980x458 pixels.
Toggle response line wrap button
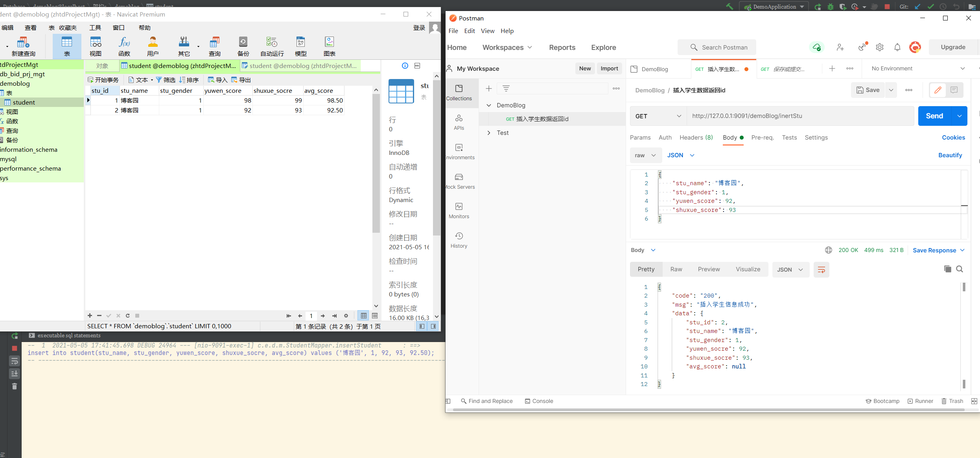[x=821, y=270]
